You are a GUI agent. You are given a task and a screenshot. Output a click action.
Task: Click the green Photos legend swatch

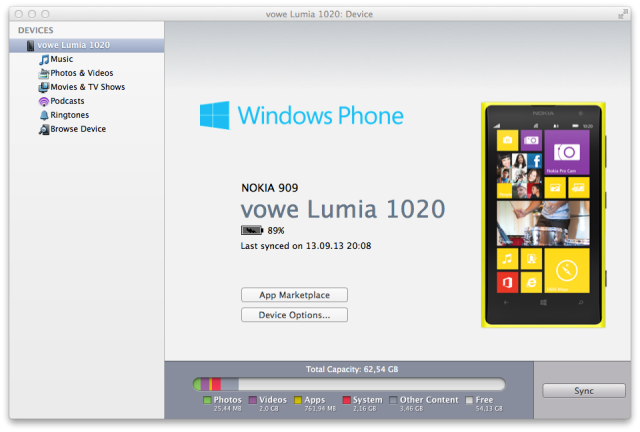coord(207,400)
